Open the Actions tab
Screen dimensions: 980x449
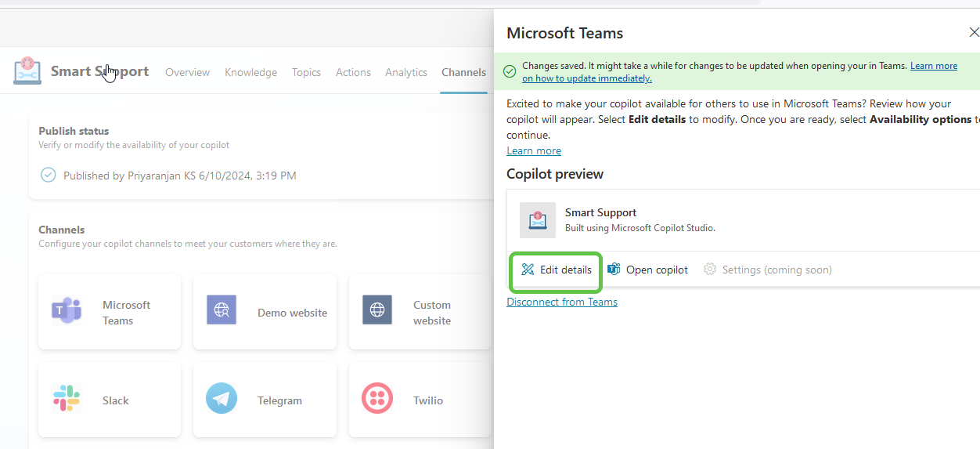(353, 72)
